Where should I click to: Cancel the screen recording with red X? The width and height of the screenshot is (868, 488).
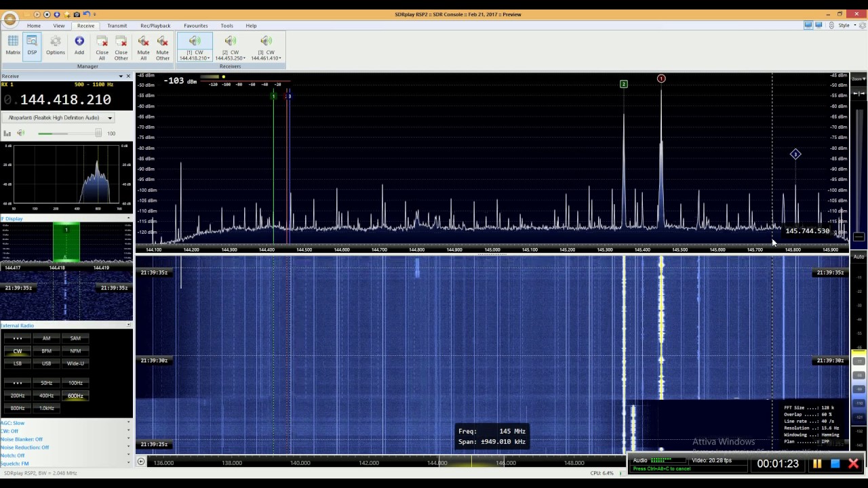(x=853, y=464)
